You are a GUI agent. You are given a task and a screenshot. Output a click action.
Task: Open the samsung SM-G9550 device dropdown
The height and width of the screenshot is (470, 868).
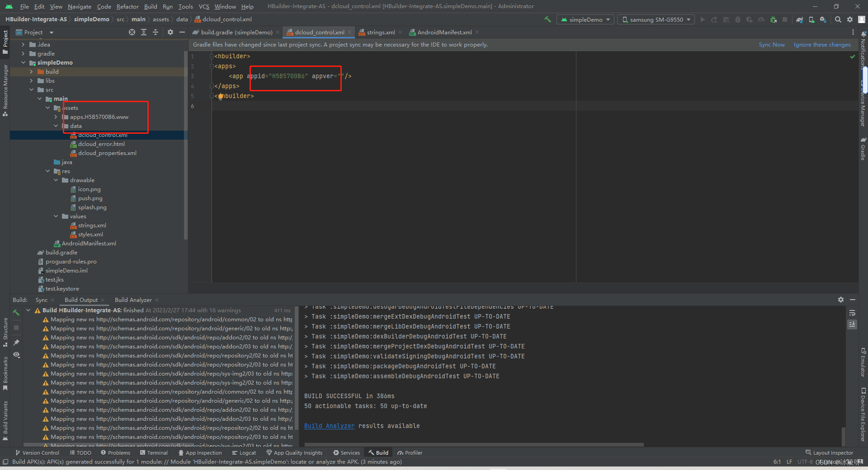(x=656, y=19)
